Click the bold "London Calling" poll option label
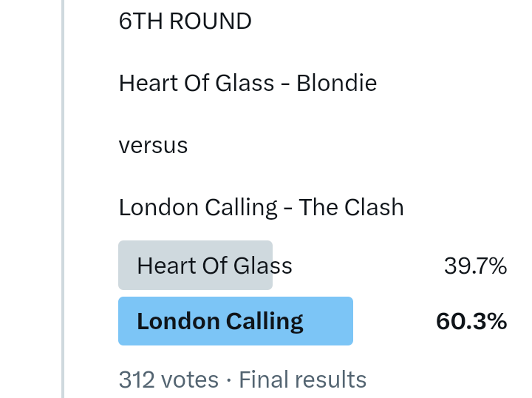The image size is (532, 398). (x=220, y=321)
